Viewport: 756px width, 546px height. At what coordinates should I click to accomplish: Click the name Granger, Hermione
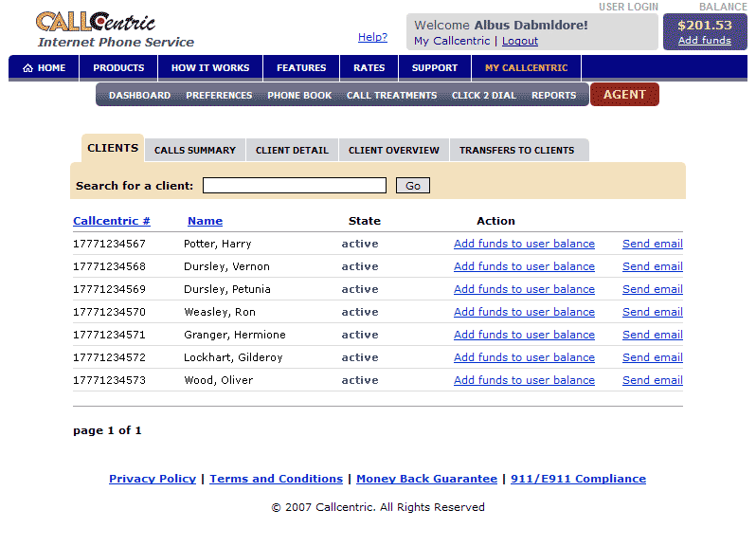click(x=235, y=335)
